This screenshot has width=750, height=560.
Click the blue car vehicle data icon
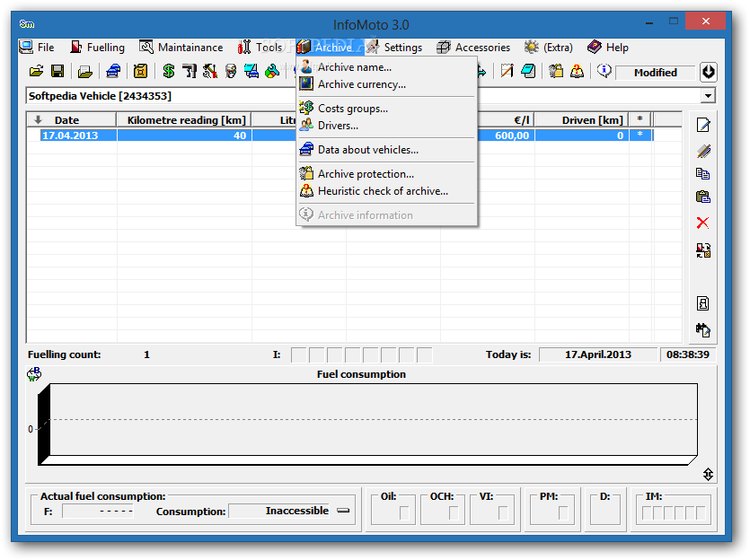coord(113,72)
